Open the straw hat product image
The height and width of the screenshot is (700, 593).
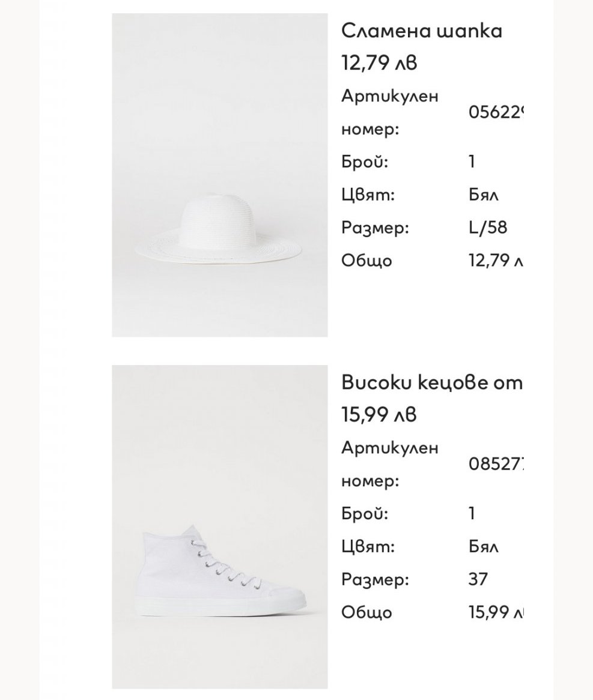(219, 175)
